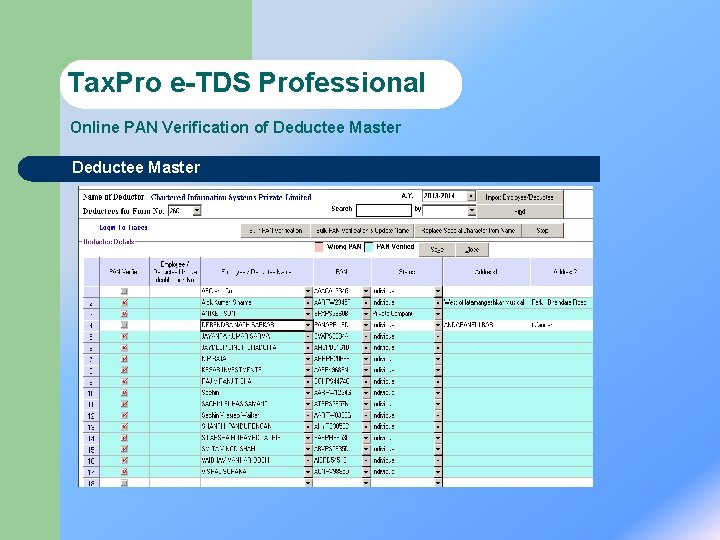The image size is (720, 540).
Task: Click Bulk PAN Verification & Update Name button
Action: tap(362, 231)
